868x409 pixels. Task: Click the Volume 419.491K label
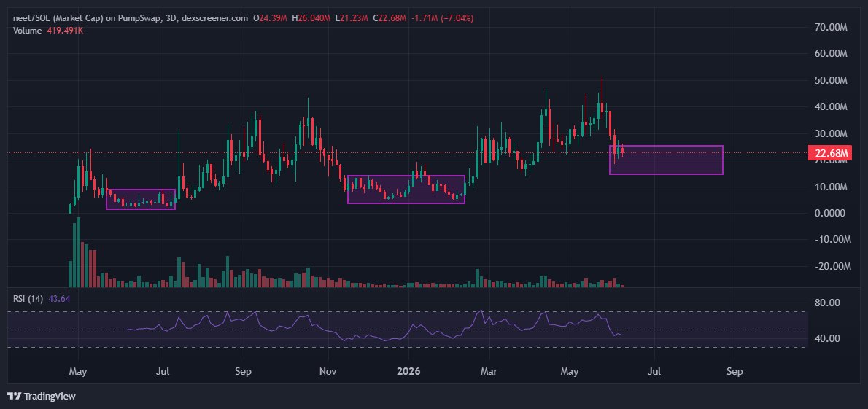pos(48,31)
